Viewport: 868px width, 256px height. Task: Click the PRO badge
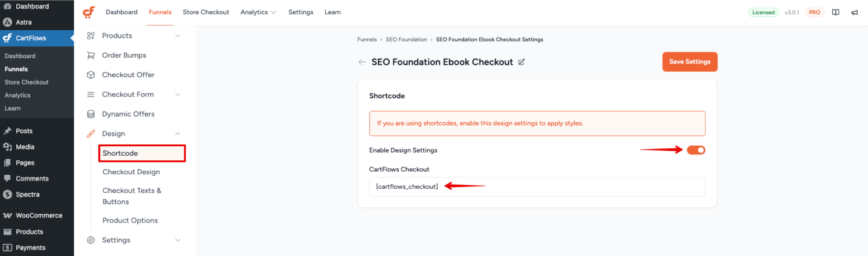tap(815, 12)
